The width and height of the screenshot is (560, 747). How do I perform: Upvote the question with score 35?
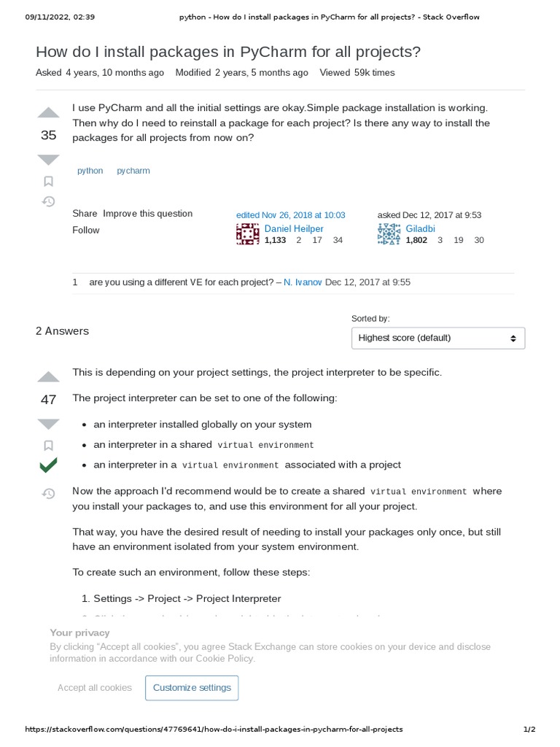tap(48, 112)
